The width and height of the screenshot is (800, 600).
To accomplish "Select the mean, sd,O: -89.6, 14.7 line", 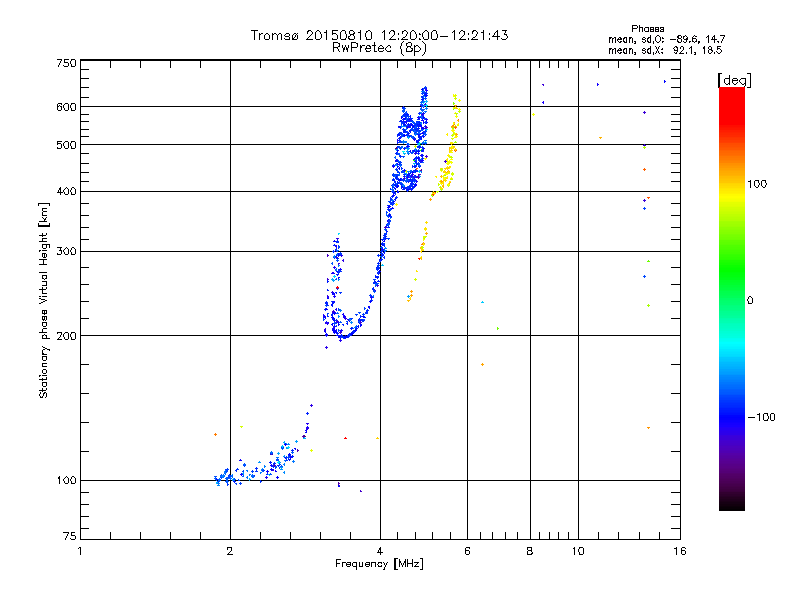I will tap(666, 39).
